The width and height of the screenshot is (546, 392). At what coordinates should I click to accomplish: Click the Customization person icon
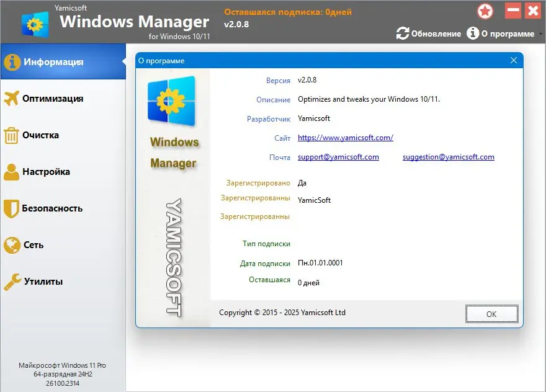click(x=12, y=172)
